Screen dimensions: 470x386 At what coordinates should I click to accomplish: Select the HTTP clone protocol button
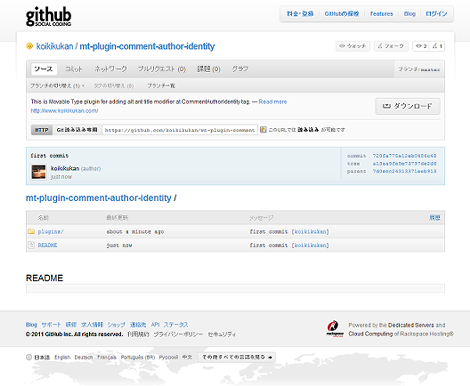click(42, 130)
